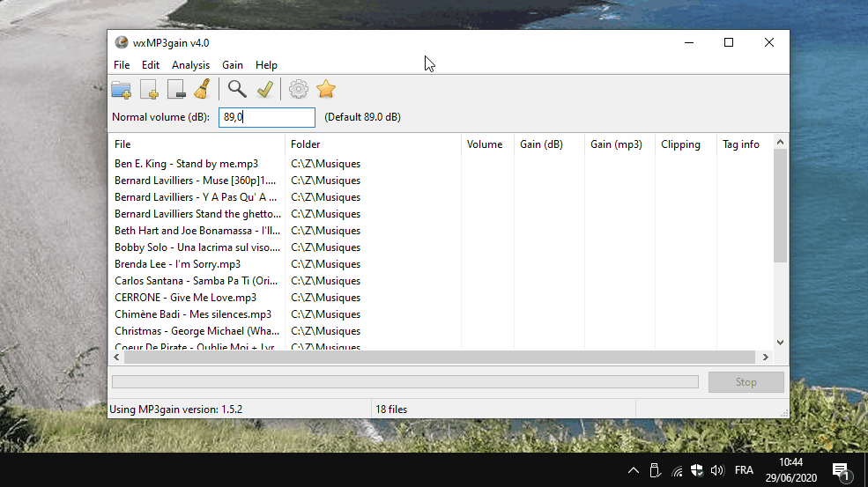Select 'Beth Hart and Joe Bonamassa' file
868x487 pixels.
click(x=197, y=230)
